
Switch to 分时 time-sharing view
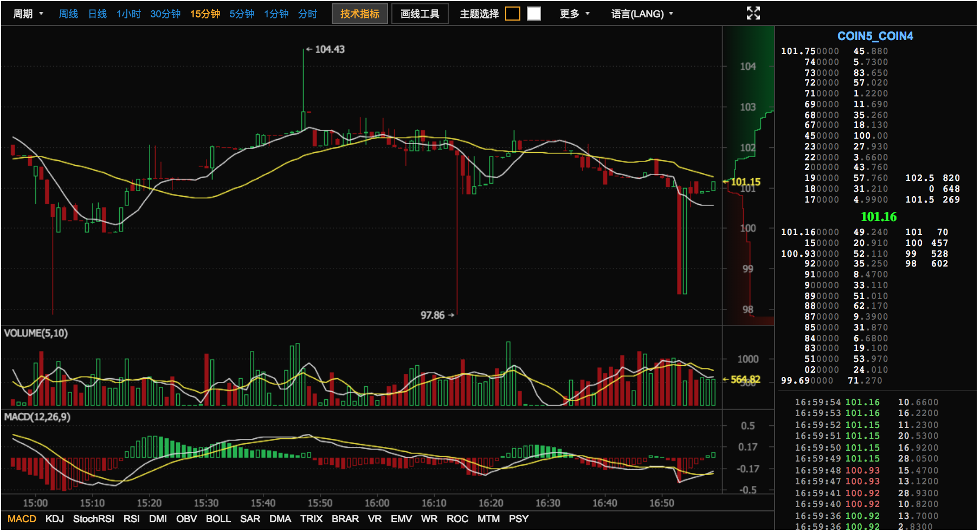[307, 14]
